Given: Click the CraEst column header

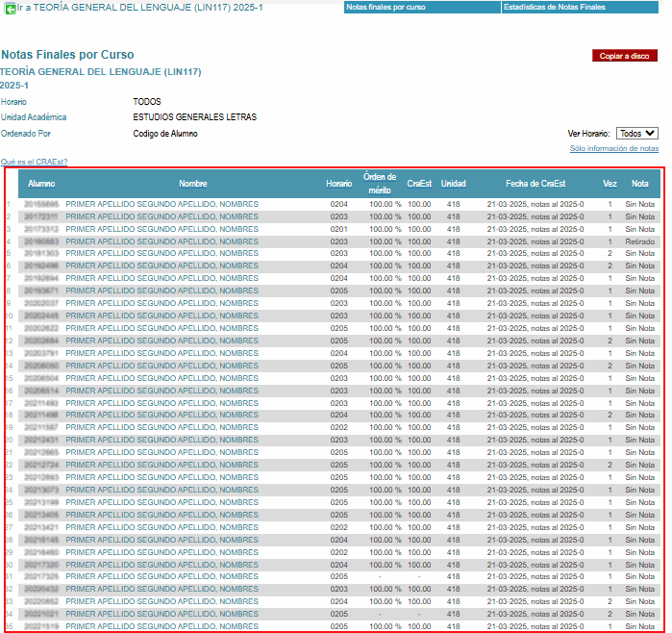Looking at the screenshot, I should click(419, 184).
